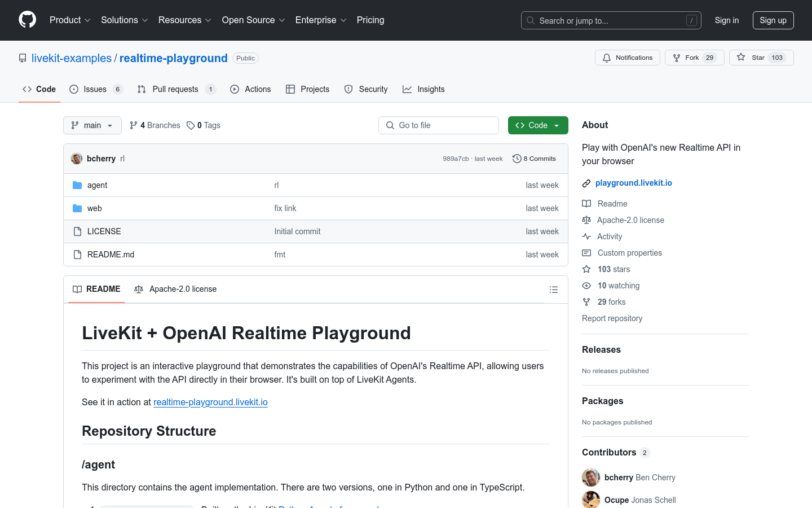Screen dimensions: 812x508
Task: Expand the Open Source menu
Action: [254, 20]
